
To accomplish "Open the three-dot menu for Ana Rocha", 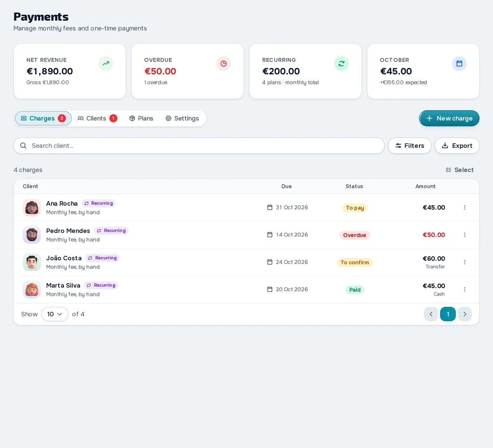I will (x=465, y=207).
